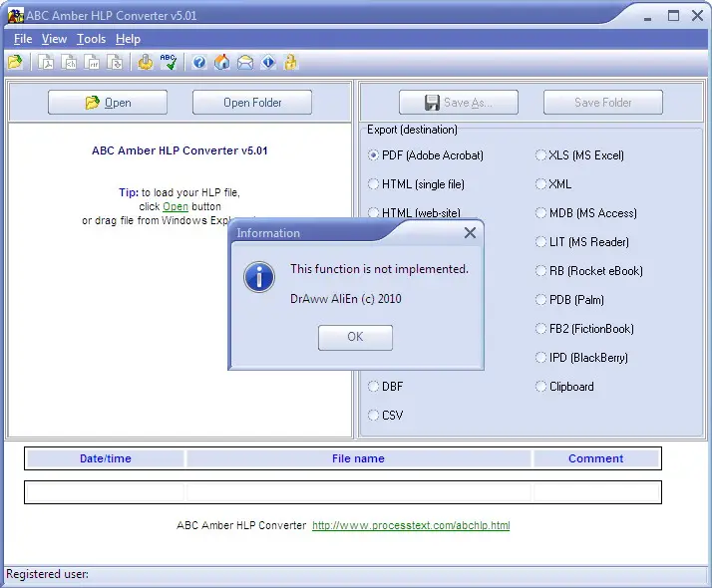This screenshot has width=712, height=588.
Task: Click the envelope email icon in toolbar
Action: pos(245,62)
